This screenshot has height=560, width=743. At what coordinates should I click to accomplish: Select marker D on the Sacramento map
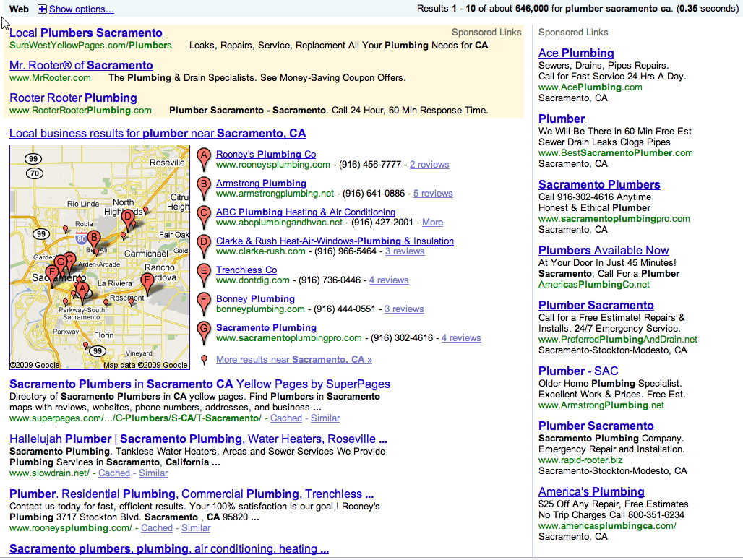tap(127, 218)
